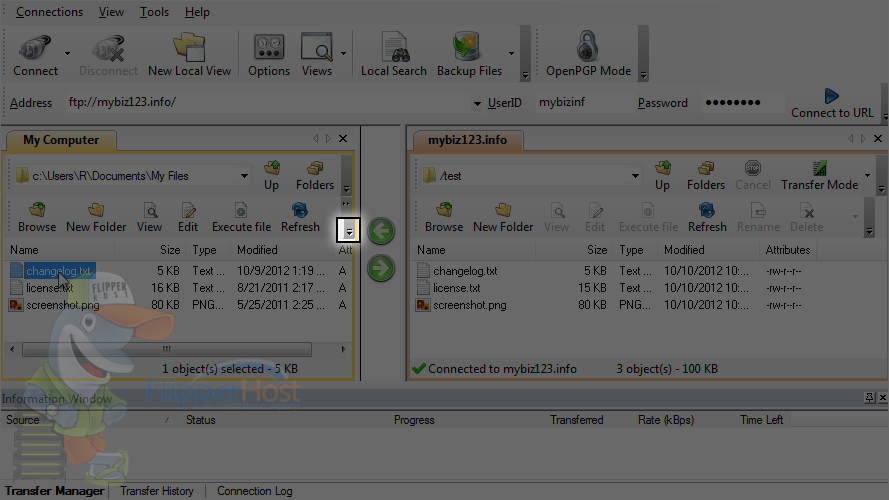Open highlighted local toolbar overflow dropdown
This screenshot has width=889, height=500.
point(349,231)
